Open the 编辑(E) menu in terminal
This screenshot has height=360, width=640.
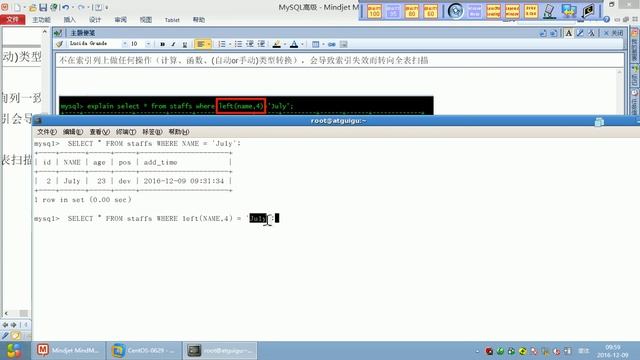[x=73, y=132]
